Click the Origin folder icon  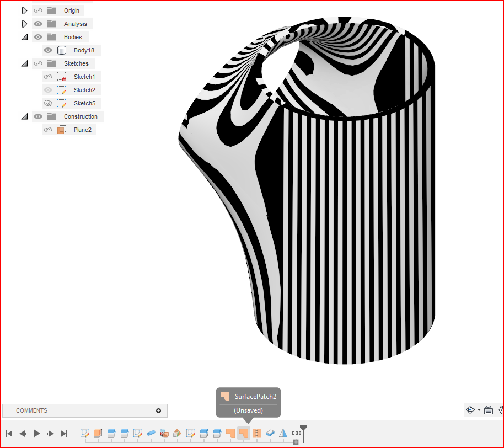coord(52,10)
